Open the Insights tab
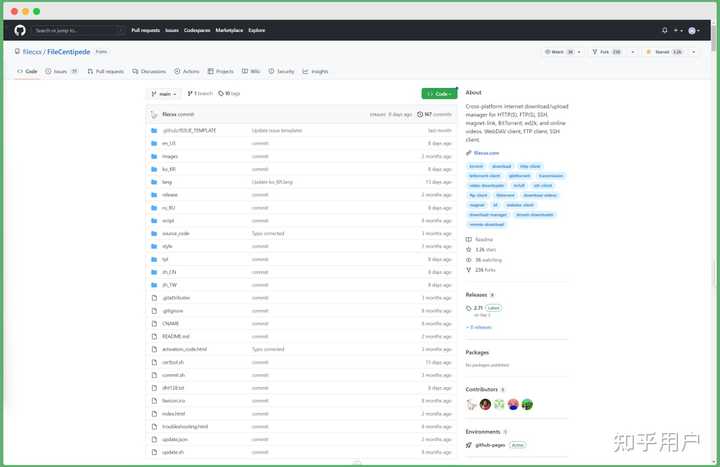The height and width of the screenshot is (467, 720). click(315, 71)
